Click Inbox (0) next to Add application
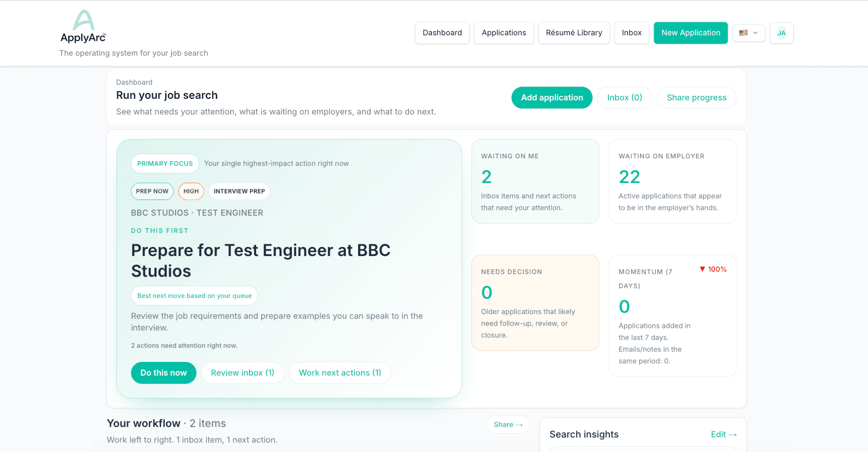Image resolution: width=868 pixels, height=452 pixels. point(625,98)
